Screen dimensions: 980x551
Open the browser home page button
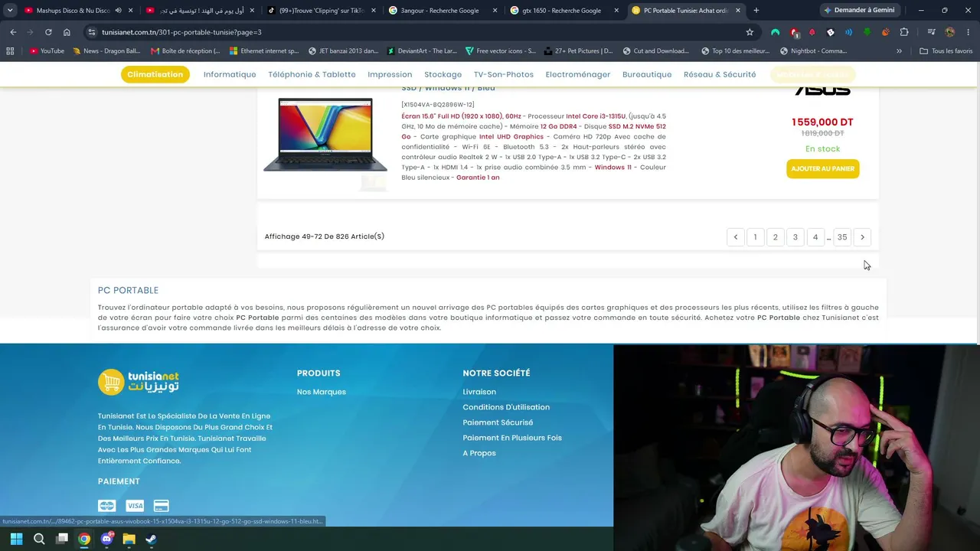click(x=67, y=32)
